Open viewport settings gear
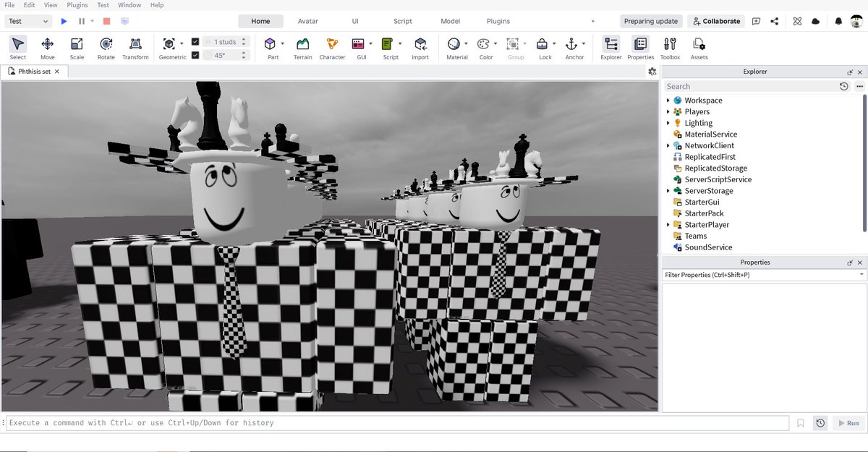Image resolution: width=868 pixels, height=452 pixels. (652, 72)
